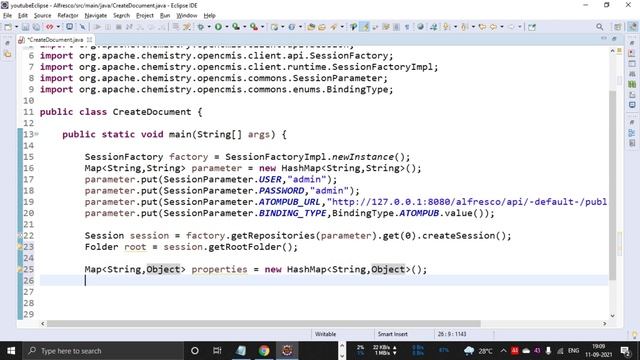The image size is (640, 360).
Task: Select the Java perspective icon
Action: pyautogui.click(x=632, y=27)
